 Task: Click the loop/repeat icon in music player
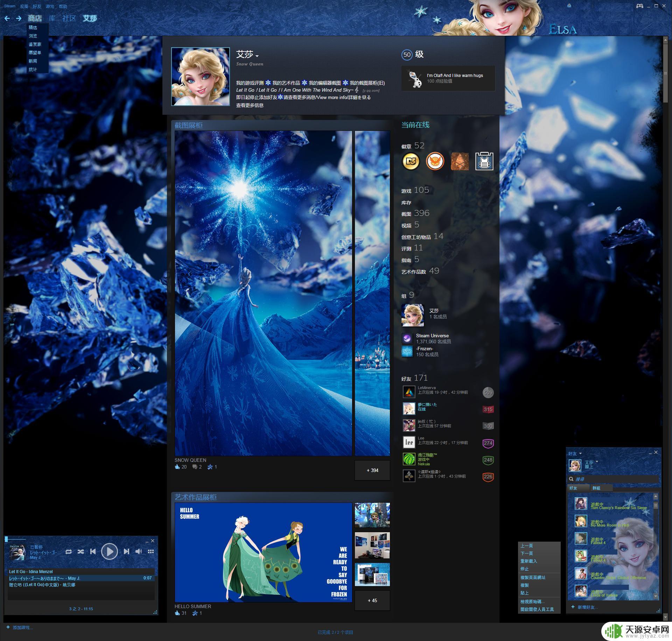tap(69, 551)
